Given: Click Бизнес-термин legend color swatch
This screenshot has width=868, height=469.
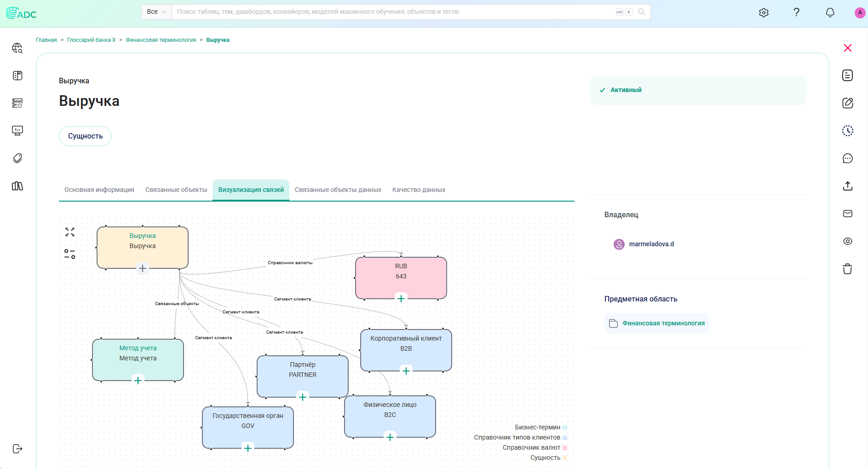Looking at the screenshot, I should click(x=565, y=428).
